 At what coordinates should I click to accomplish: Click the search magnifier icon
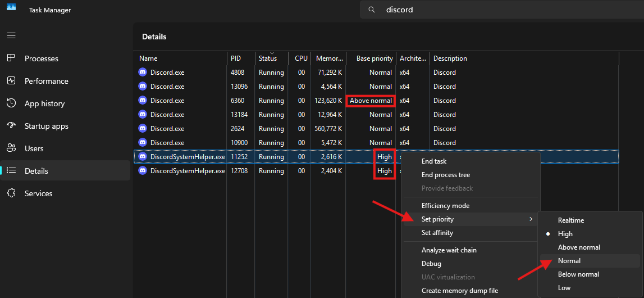pyautogui.click(x=372, y=10)
